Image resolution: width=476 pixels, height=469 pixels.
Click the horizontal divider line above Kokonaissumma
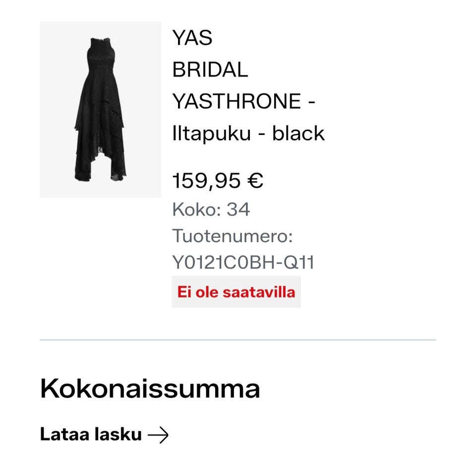tap(238, 340)
